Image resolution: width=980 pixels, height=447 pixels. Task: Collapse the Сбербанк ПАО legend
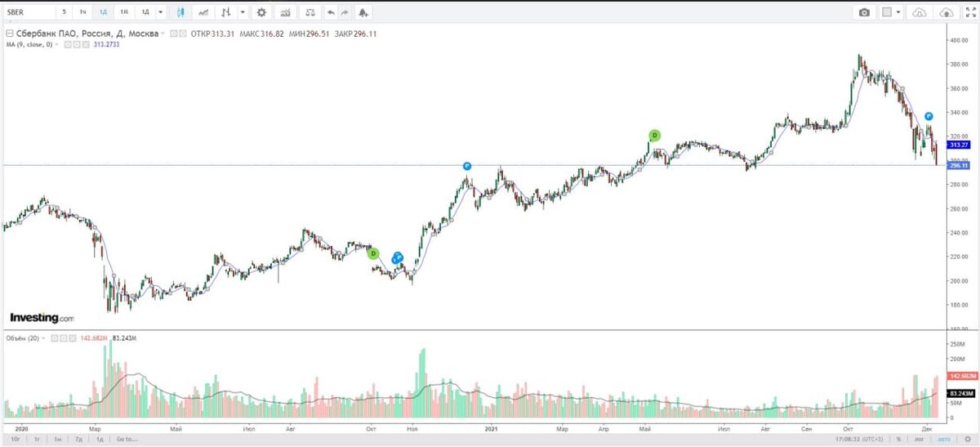9,34
